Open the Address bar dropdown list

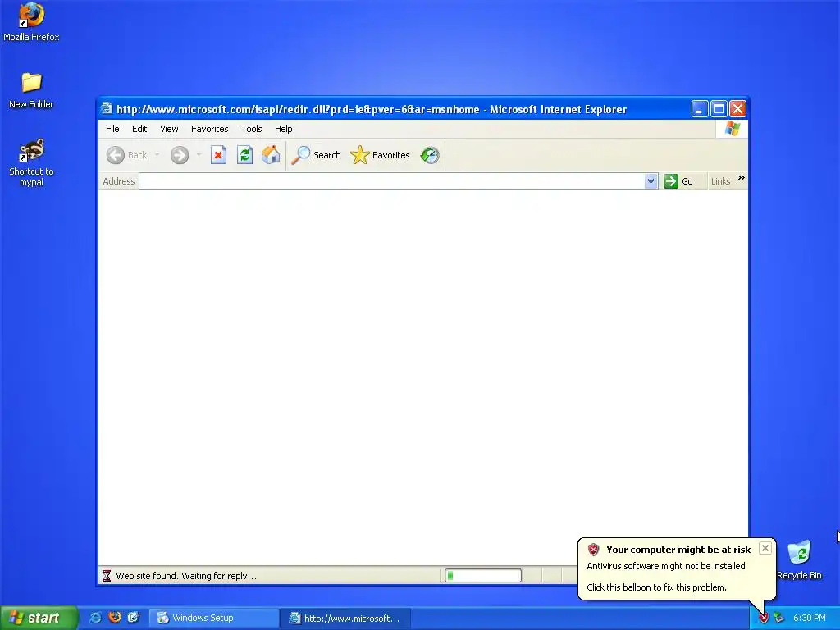click(651, 181)
